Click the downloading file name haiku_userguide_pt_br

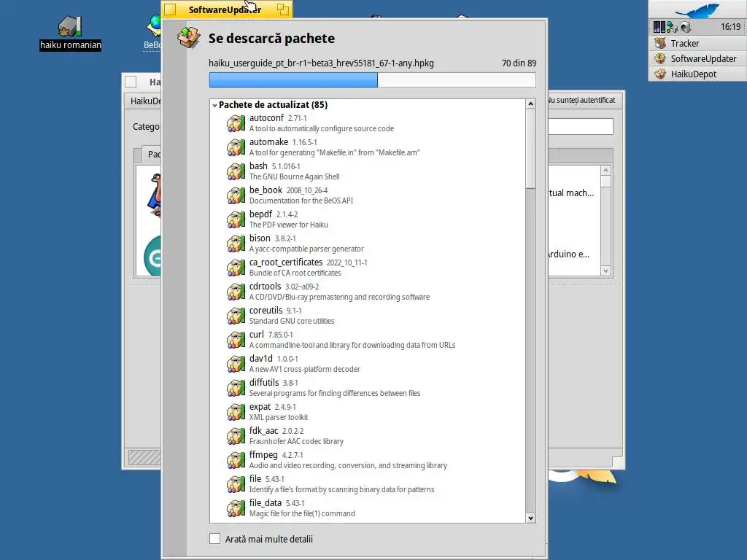point(321,63)
